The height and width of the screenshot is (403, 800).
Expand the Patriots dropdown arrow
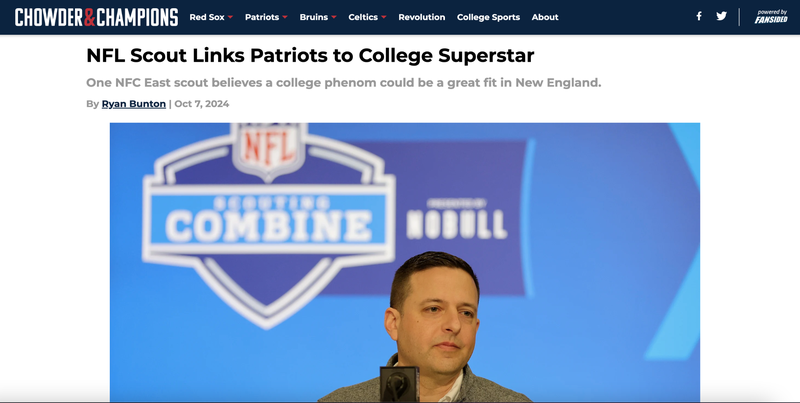click(x=285, y=18)
